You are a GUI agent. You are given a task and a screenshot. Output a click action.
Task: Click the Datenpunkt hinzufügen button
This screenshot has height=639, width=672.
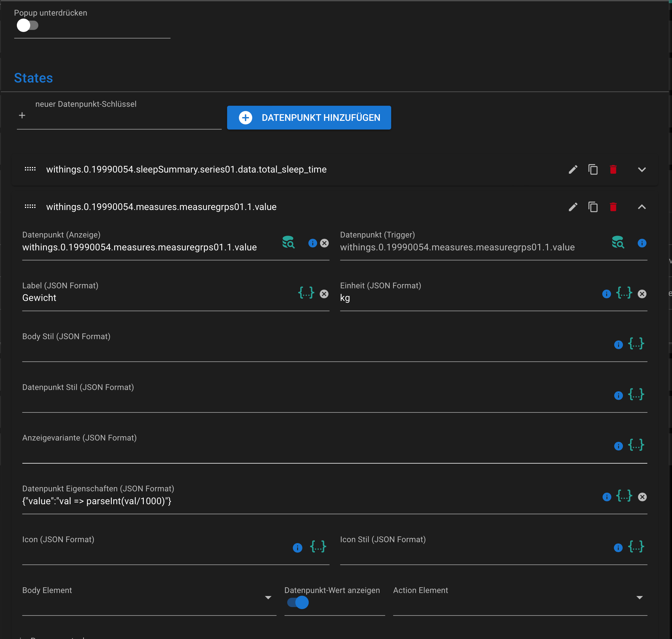[309, 118]
